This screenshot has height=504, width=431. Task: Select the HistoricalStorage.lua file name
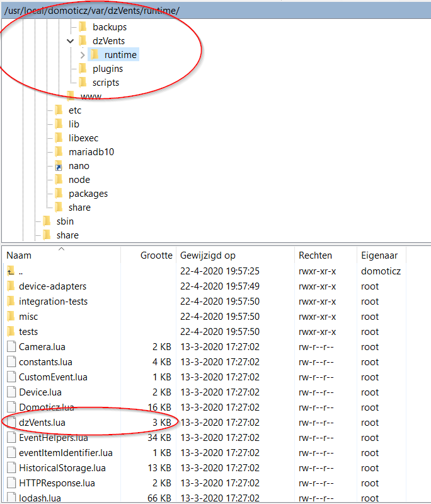(x=62, y=467)
